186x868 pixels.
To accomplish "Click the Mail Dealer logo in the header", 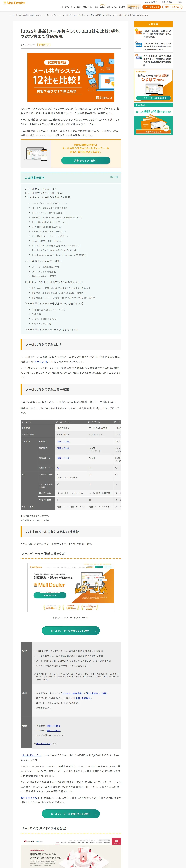I will (x=14, y=3).
